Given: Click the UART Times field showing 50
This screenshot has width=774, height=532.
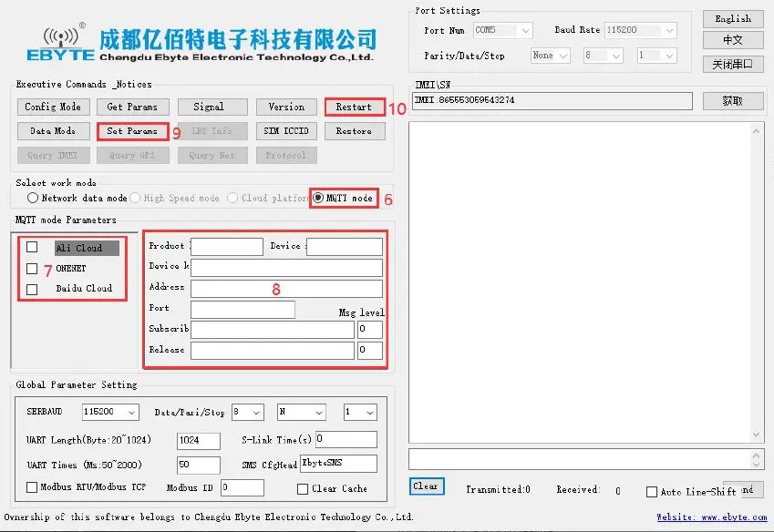Looking at the screenshot, I should [199, 465].
